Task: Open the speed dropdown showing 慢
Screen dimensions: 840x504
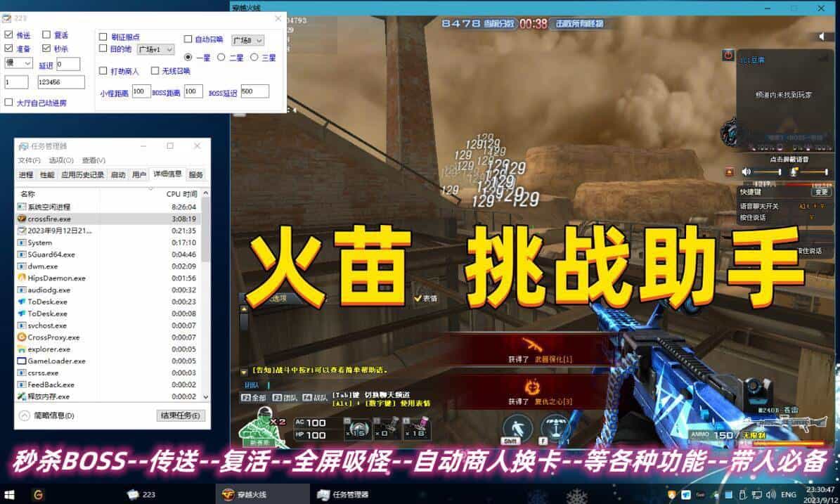Action: [17, 63]
